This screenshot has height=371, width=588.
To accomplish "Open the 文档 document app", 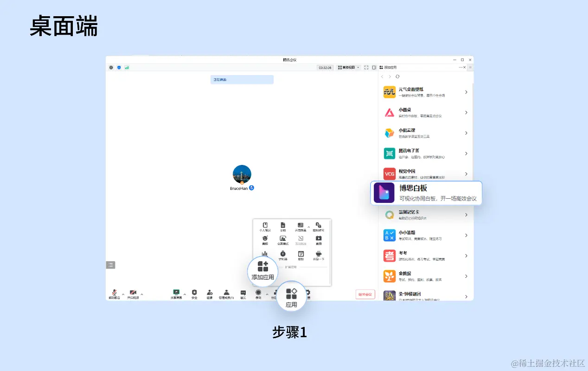I will coord(283,226).
